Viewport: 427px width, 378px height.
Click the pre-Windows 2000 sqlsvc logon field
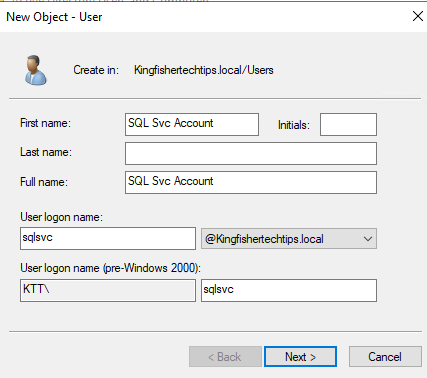[x=289, y=290]
